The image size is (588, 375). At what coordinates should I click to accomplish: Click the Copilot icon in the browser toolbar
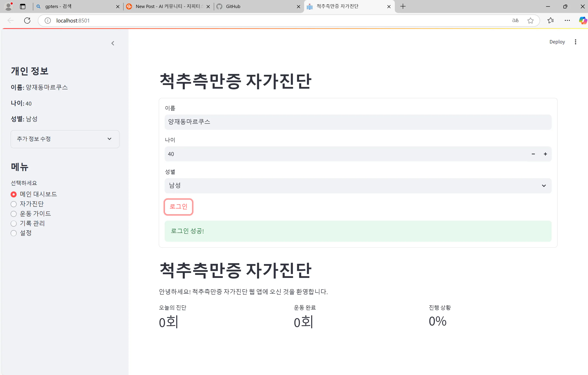click(583, 21)
